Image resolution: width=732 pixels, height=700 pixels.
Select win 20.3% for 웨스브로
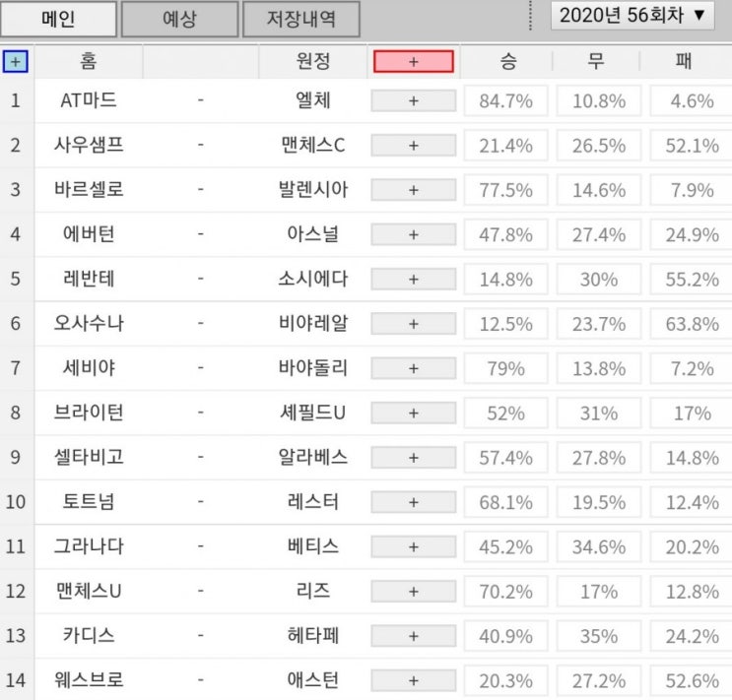click(506, 681)
